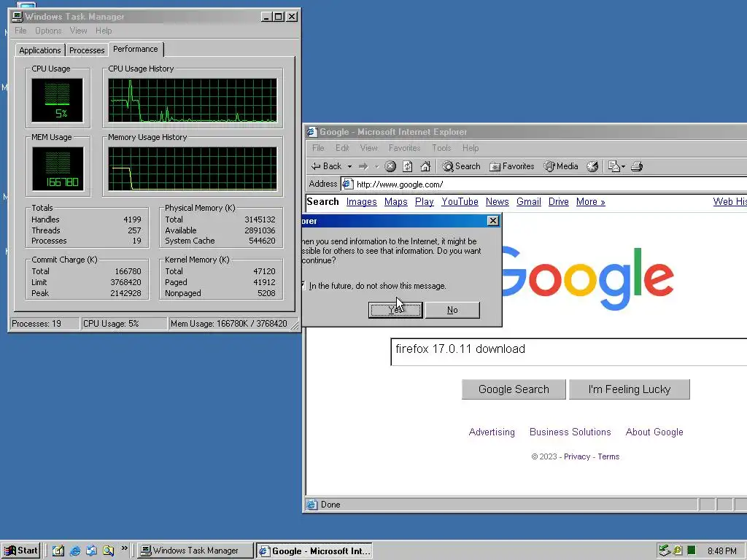Click the About Google link

654,432
